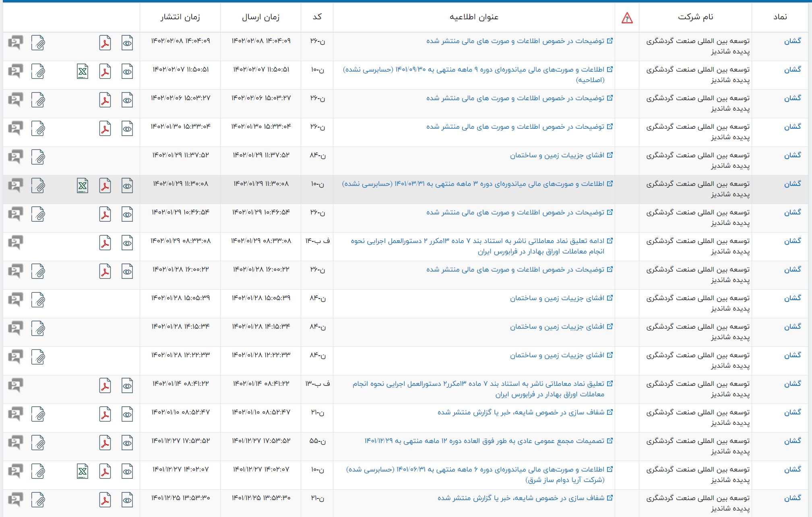This screenshot has width=812, height=517.
Task: Click code cell 'ف ب-۱۳'
Action: (x=317, y=384)
